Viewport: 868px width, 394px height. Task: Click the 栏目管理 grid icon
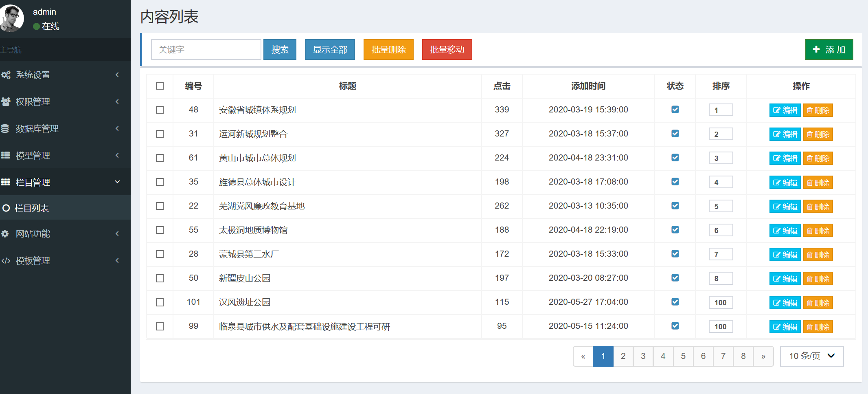pos(5,182)
